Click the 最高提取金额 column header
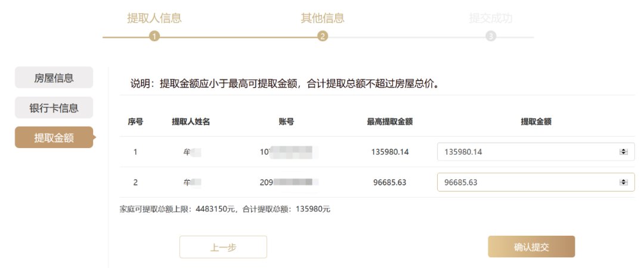Screen dimensions: 644x268 (390, 122)
